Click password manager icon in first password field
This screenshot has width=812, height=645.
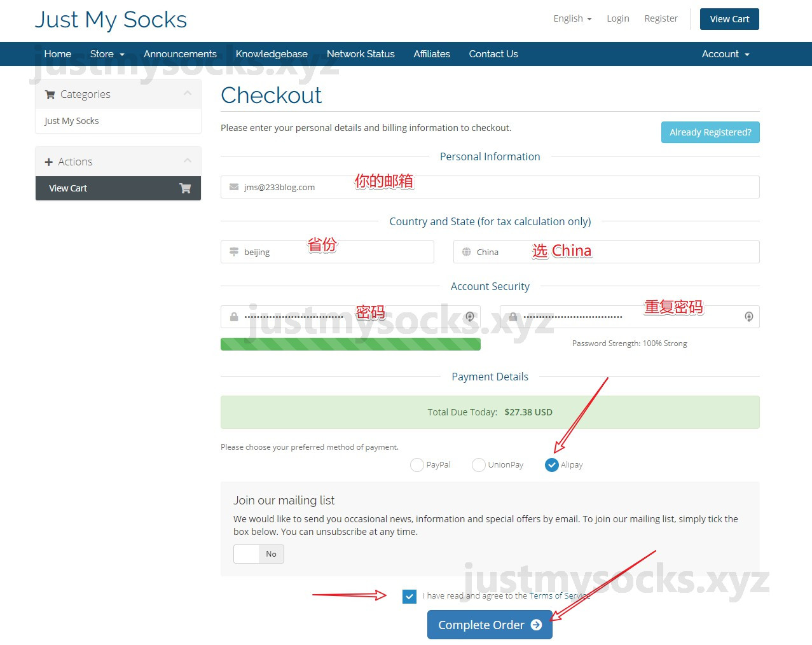tap(470, 317)
